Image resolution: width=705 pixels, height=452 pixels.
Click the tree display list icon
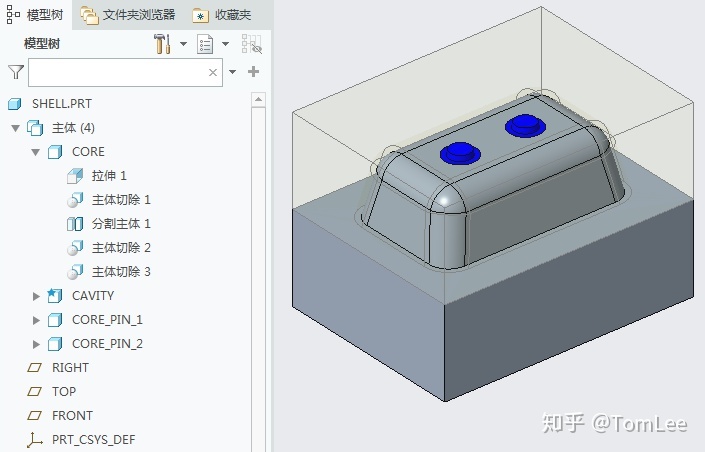click(x=205, y=44)
